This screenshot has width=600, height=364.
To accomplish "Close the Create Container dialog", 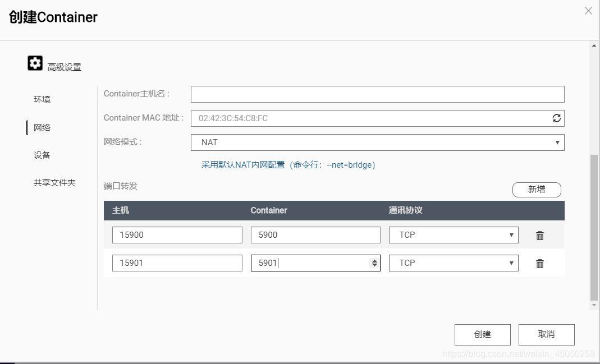I will [588, 11].
